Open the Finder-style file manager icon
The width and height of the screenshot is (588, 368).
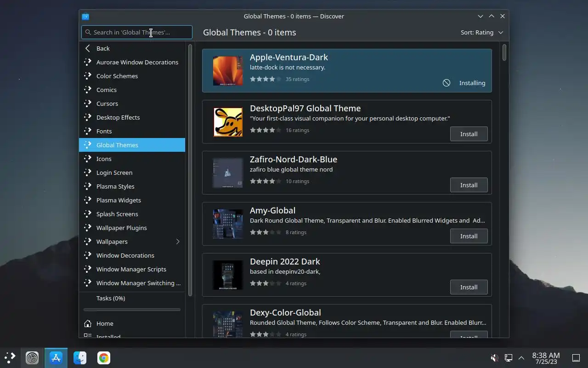pos(80,357)
